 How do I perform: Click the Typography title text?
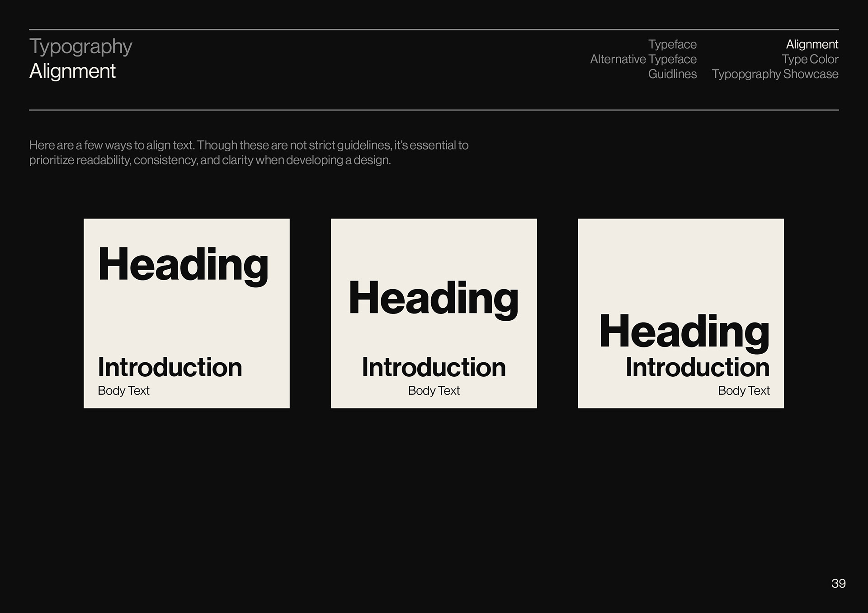click(x=80, y=47)
